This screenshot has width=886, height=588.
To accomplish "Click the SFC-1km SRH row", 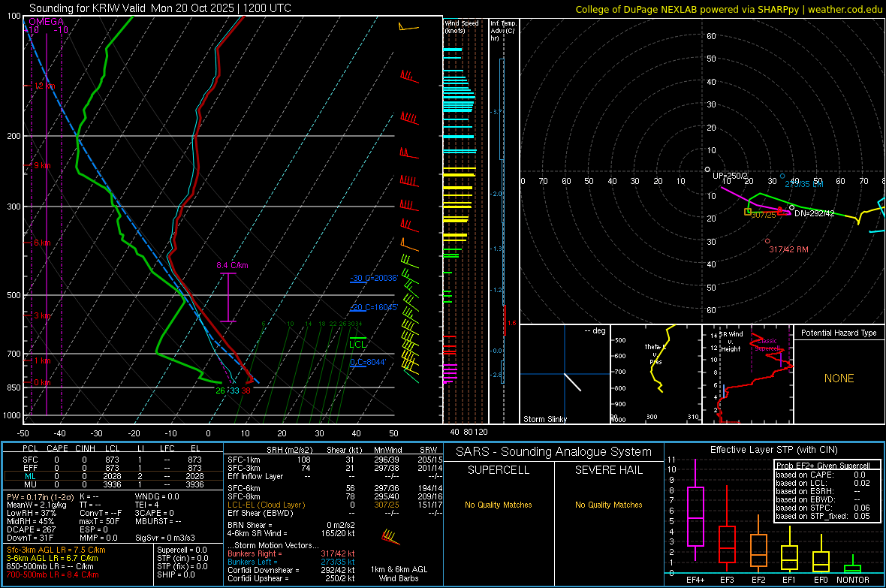I will 335,460.
